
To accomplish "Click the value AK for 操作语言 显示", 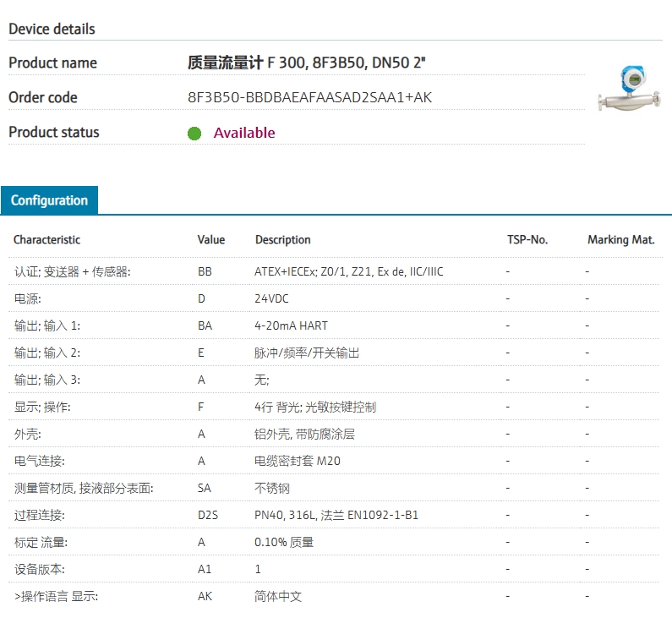I will pos(205,596).
